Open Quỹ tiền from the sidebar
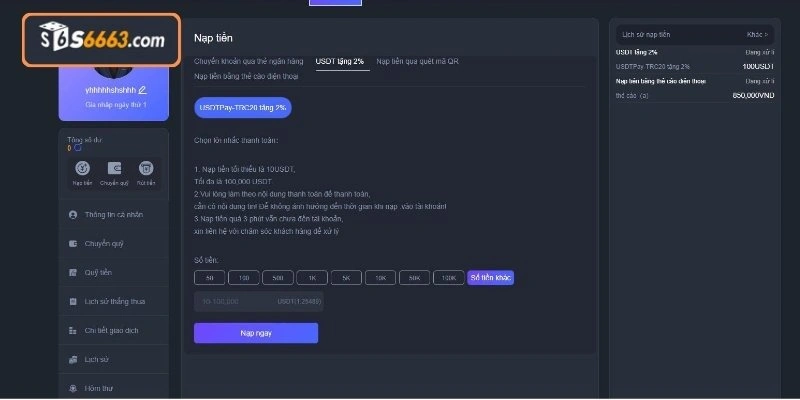Viewport: 800px width, 400px height. 97,272
